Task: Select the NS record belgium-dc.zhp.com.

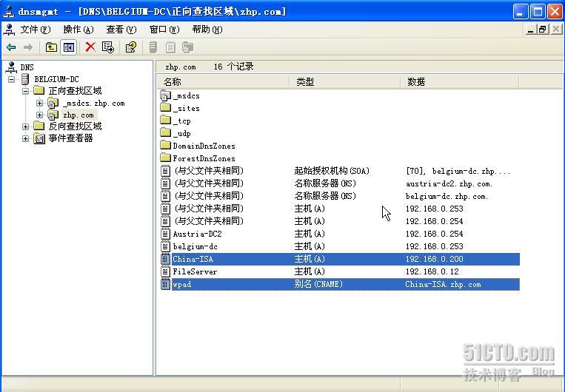Action: 339,196
